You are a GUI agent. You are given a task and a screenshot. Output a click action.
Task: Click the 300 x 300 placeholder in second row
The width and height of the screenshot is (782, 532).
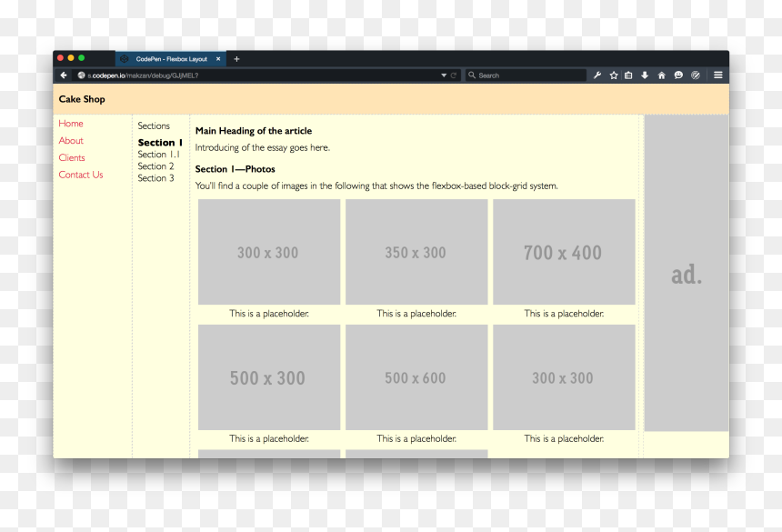pyautogui.click(x=564, y=376)
